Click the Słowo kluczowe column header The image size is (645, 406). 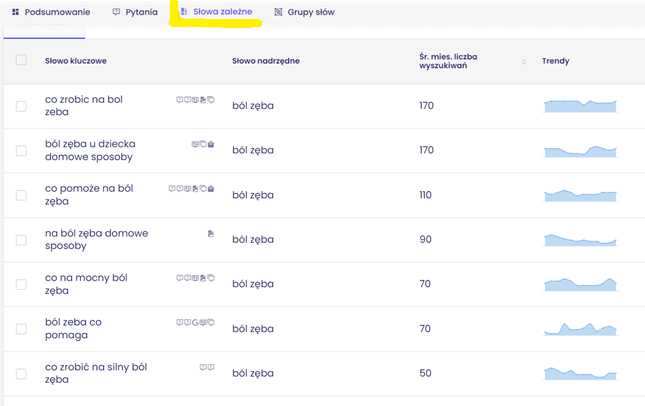76,61
